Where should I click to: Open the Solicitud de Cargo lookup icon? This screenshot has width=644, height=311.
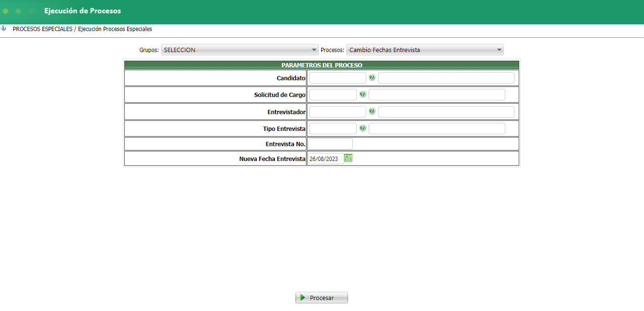coord(362,94)
